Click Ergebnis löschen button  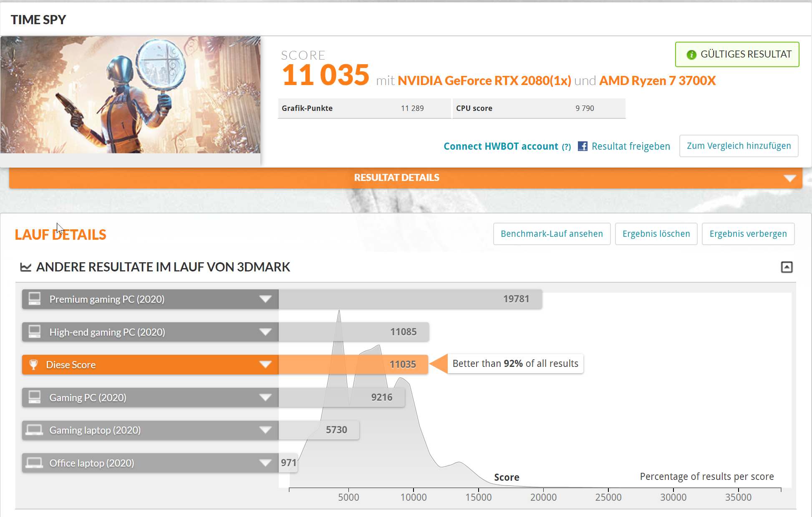click(656, 234)
